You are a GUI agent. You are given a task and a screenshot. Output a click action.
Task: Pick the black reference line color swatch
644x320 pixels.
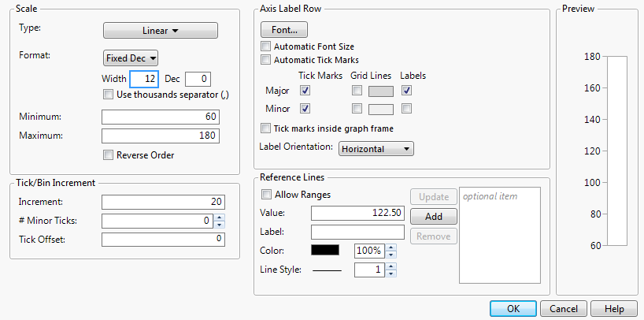coord(325,251)
